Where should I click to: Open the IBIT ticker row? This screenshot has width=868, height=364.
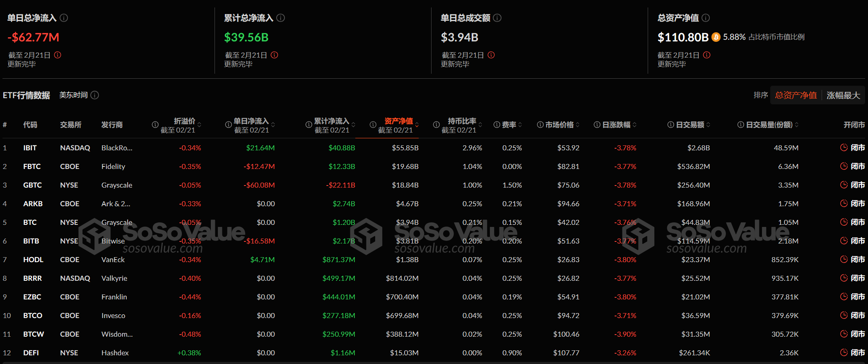[30, 148]
